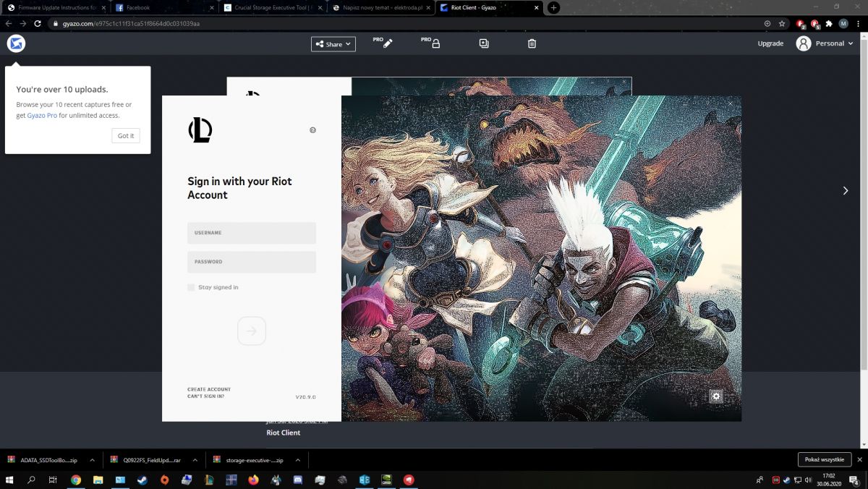
Task: Open the Chrome extensions puzzle icon
Action: [x=829, y=23]
